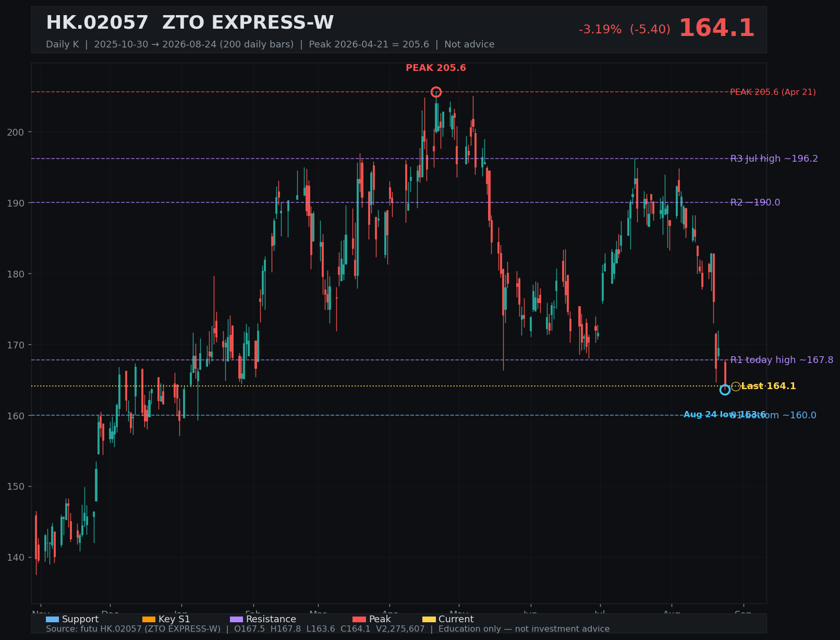Click the close value C164.1 in the footer

(x=356, y=629)
